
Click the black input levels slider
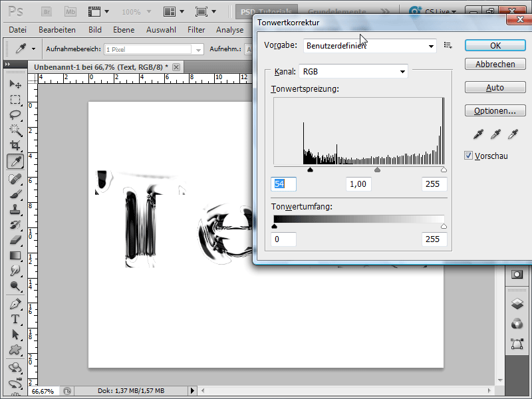[x=310, y=170]
